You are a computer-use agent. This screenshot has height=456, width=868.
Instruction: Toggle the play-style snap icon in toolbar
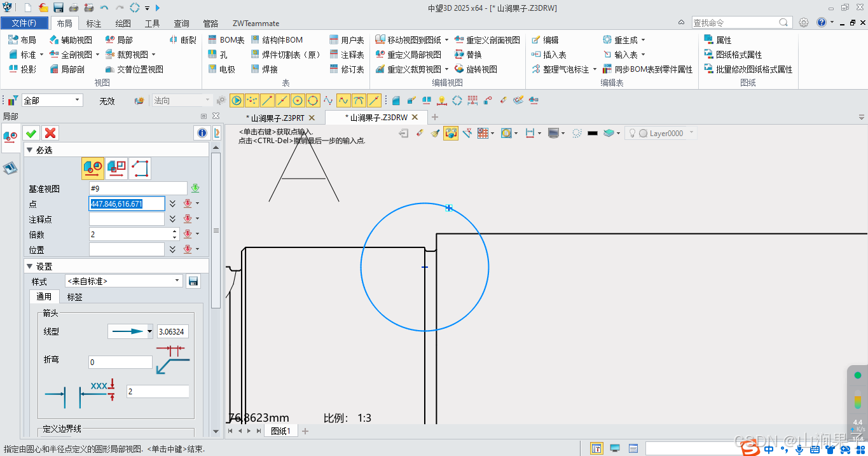click(x=237, y=100)
